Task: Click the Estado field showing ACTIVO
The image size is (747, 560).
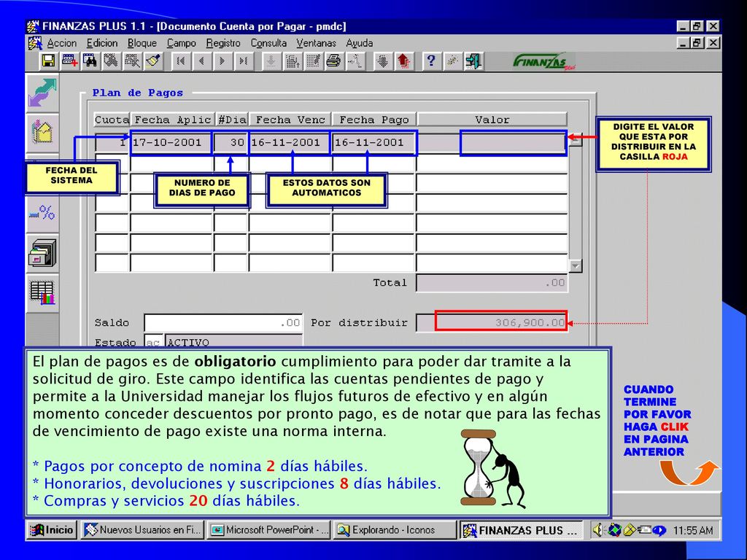Action: click(233, 342)
